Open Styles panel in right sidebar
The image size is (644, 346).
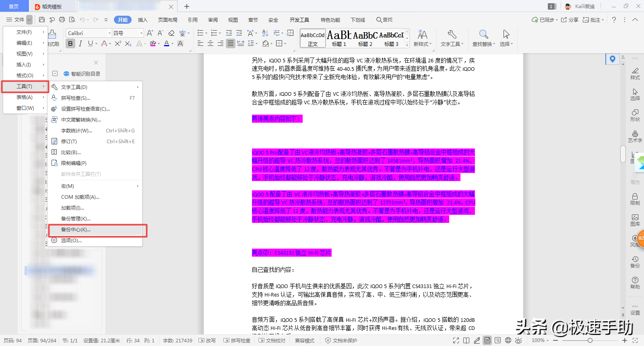[635, 73]
